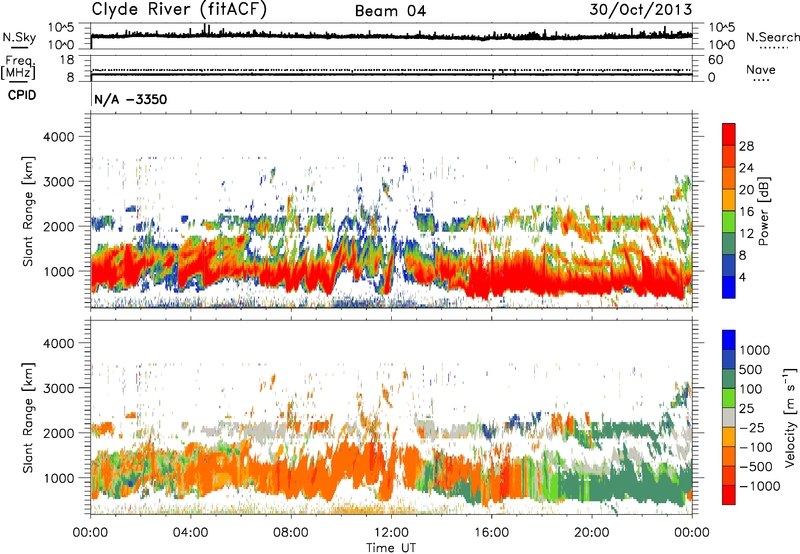Viewport: 800px width, 554px height.
Task: Click the red top segment of the Power color bar
Action: pyautogui.click(x=729, y=134)
